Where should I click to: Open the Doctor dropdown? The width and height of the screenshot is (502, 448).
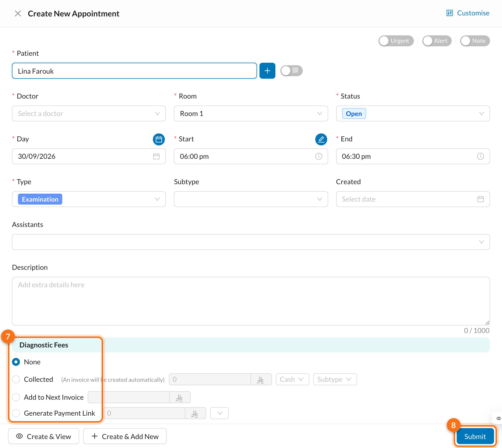coord(89,113)
